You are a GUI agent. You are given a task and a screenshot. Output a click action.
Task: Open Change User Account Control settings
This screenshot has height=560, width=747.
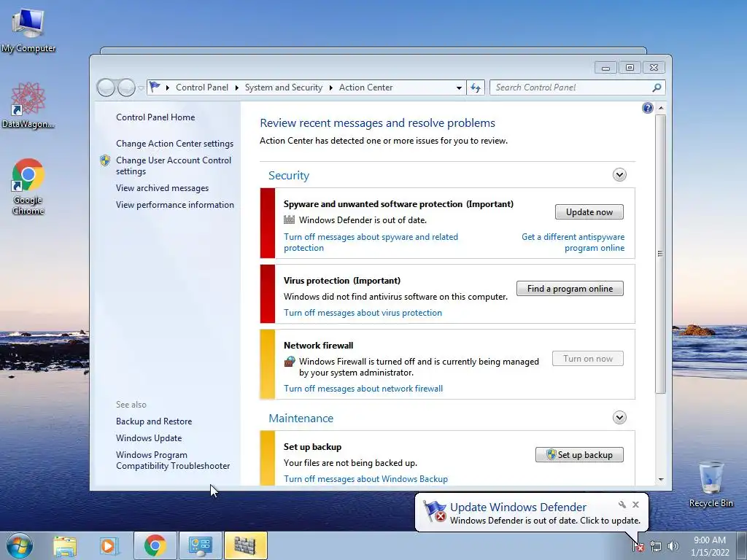tap(174, 166)
